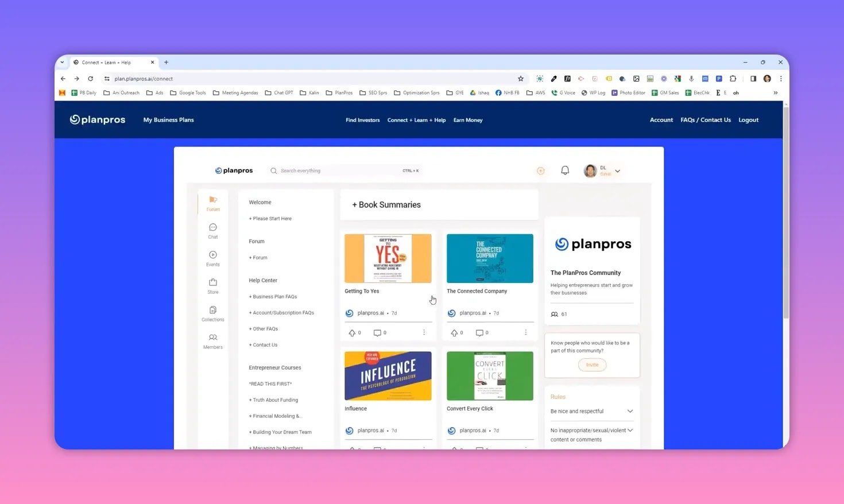
Task: Open the notification bell
Action: (564, 170)
